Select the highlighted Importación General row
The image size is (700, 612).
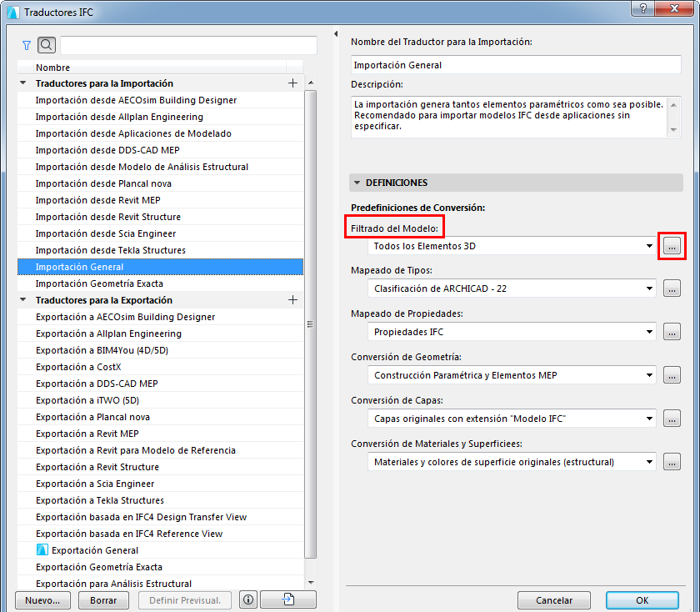click(160, 267)
